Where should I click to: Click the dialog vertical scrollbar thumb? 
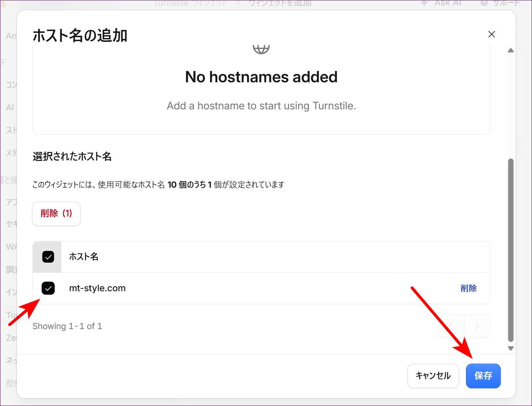point(511,250)
